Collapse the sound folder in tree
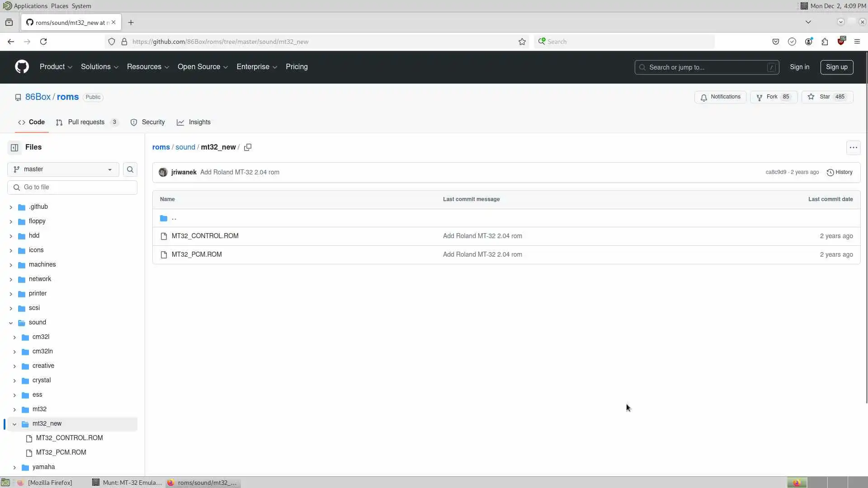Viewport: 868px width, 488px height. pyautogui.click(x=11, y=323)
